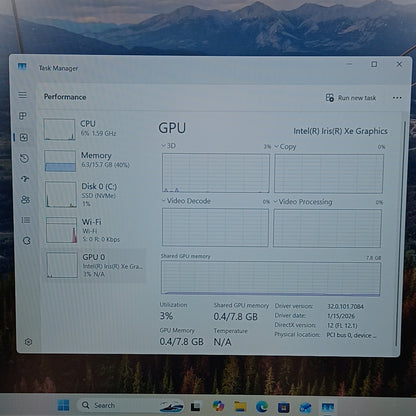Open the App history page icon
Screen dimensions: 416x416
click(x=24, y=158)
